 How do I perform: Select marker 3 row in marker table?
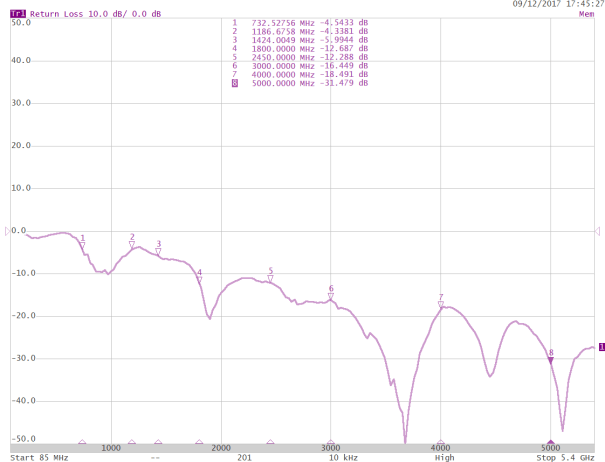coord(300,39)
